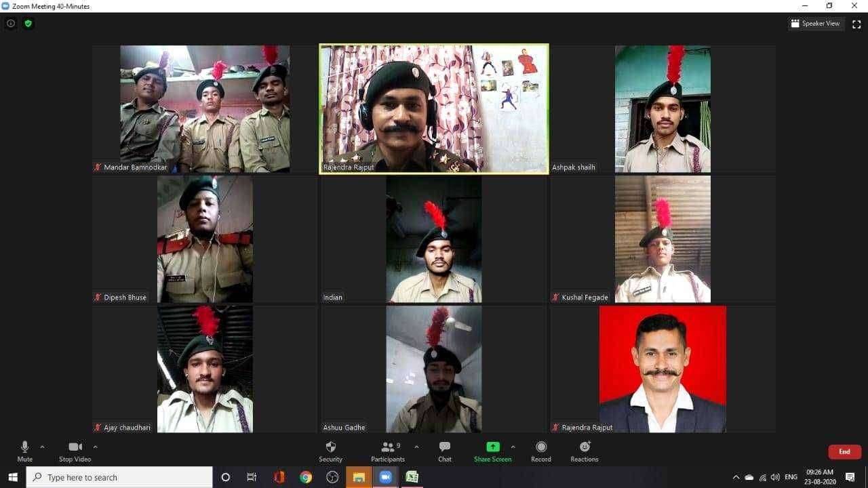Mute the microphone
Screen dimensions: 868x488
pyautogui.click(x=24, y=451)
